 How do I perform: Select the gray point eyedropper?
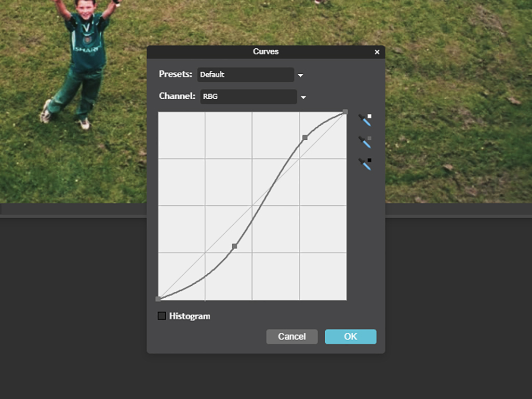coord(365,142)
